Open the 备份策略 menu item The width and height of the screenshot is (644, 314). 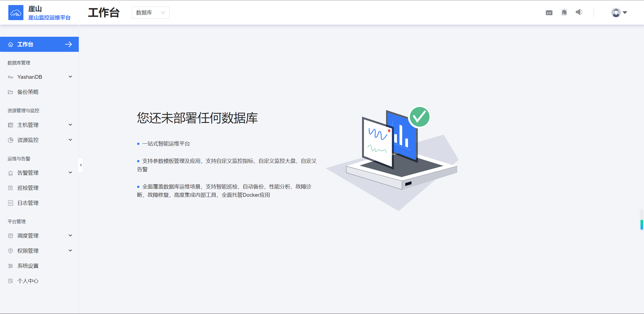tap(39, 92)
